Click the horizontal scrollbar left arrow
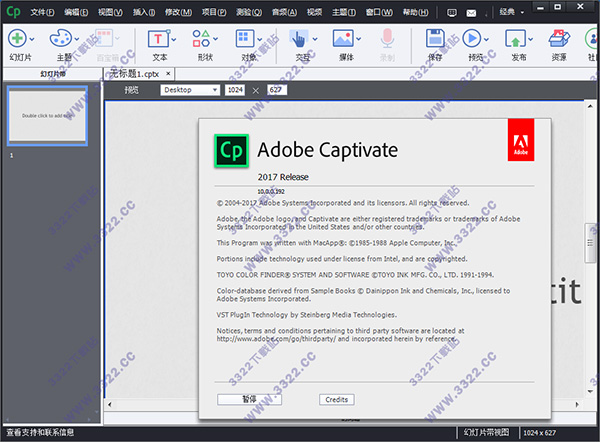Screen dimensions: 600x442 tap(110, 404)
